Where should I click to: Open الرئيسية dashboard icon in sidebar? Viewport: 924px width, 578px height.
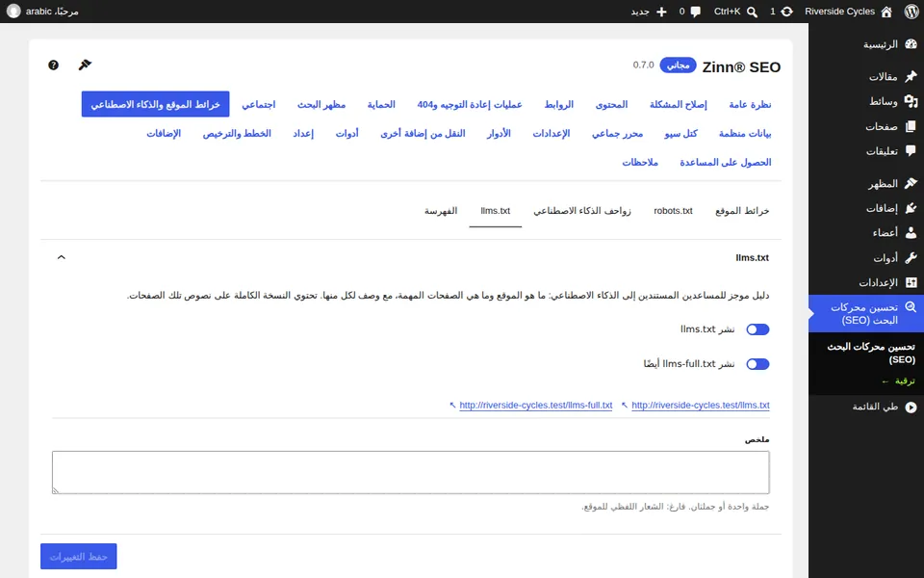click(x=911, y=44)
